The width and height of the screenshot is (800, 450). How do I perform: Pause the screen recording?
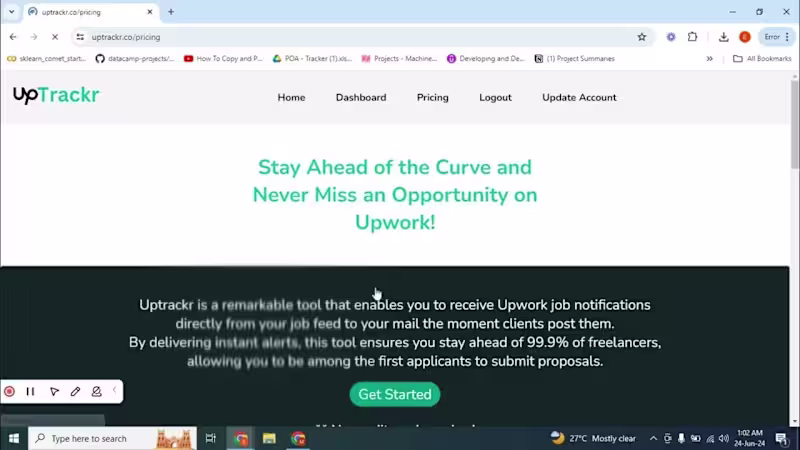(30, 391)
